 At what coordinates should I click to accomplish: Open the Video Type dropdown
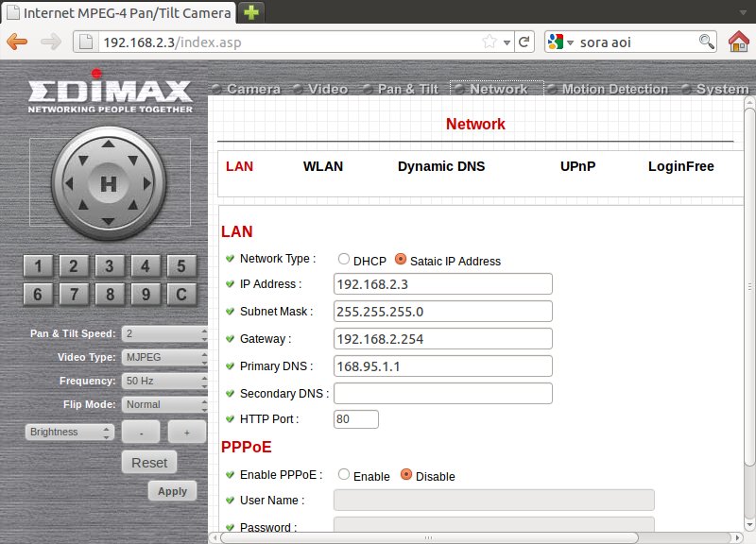[x=164, y=358]
